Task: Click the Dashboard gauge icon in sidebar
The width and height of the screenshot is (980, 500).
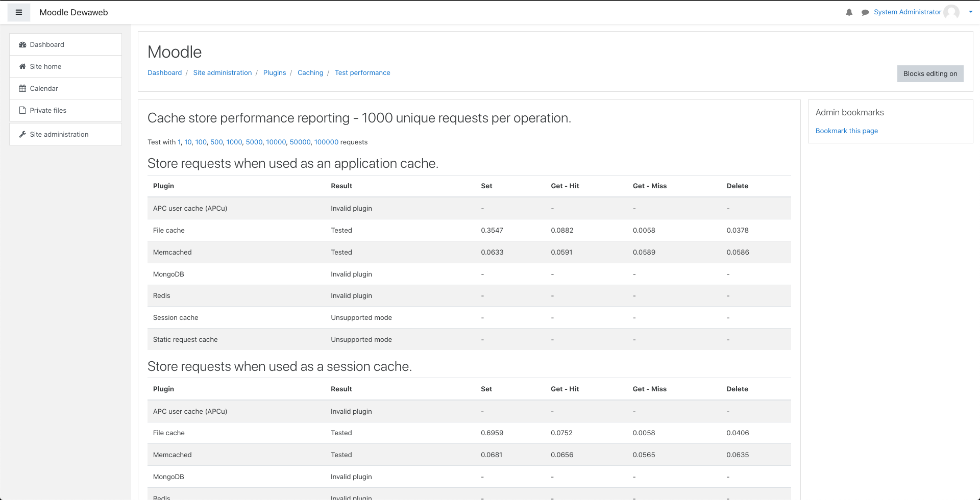Action: (x=22, y=44)
